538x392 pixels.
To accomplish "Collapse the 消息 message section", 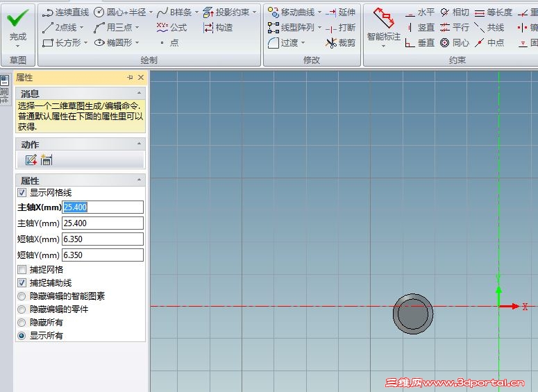I will click(x=139, y=93).
